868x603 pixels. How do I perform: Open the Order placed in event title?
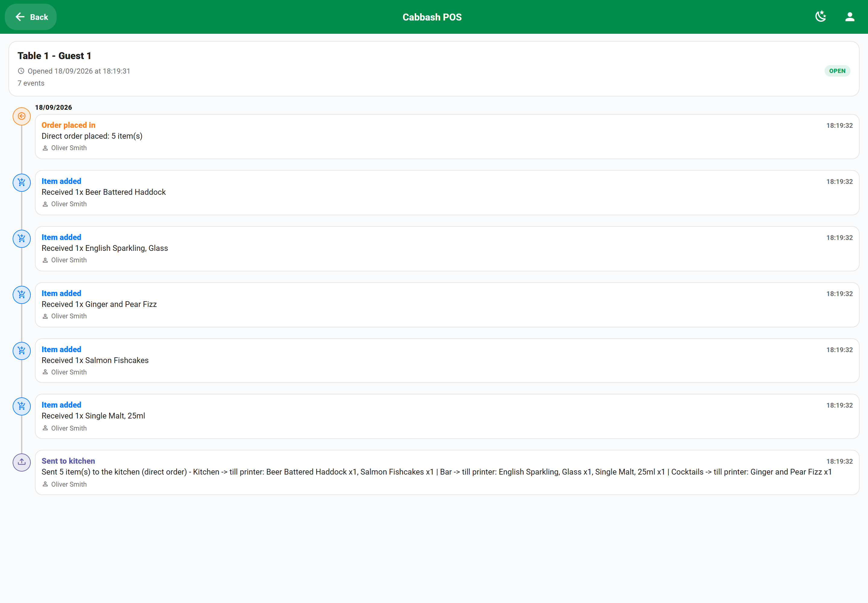click(68, 125)
